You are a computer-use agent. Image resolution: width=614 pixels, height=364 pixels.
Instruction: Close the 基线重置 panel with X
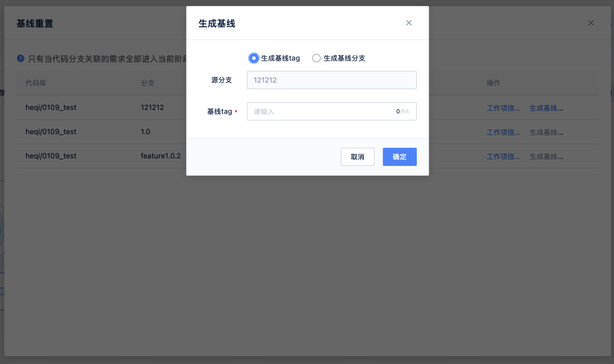591,23
